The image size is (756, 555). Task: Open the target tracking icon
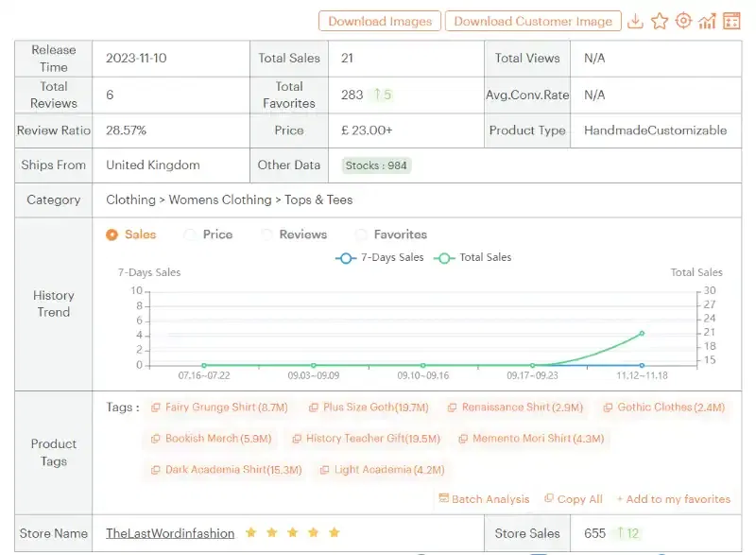[684, 20]
